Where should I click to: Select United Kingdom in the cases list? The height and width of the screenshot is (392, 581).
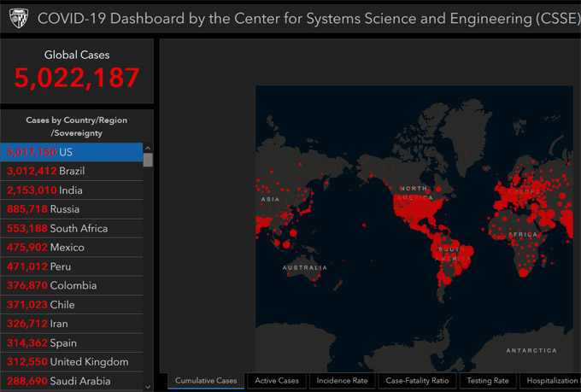coord(72,362)
